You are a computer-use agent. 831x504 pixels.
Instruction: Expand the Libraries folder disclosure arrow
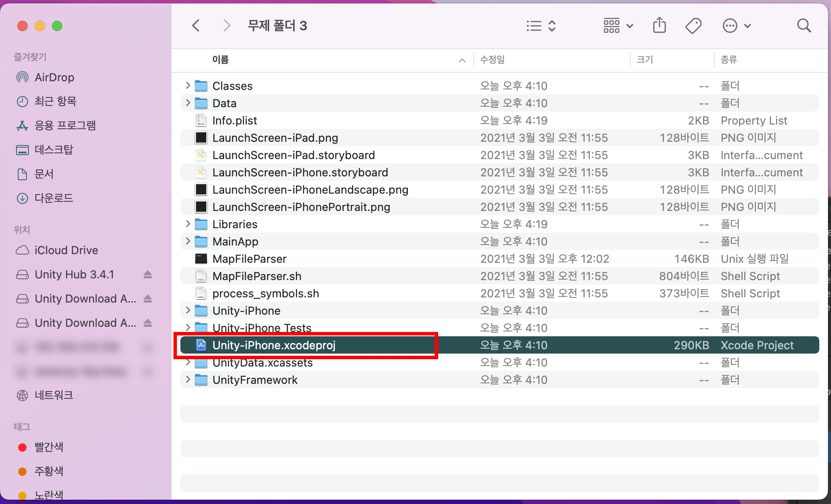coord(188,224)
